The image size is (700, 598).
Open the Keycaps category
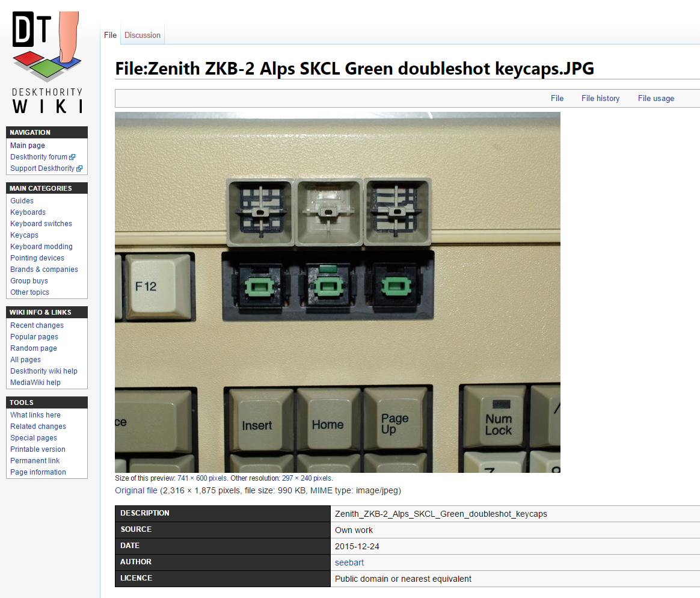[x=24, y=235]
